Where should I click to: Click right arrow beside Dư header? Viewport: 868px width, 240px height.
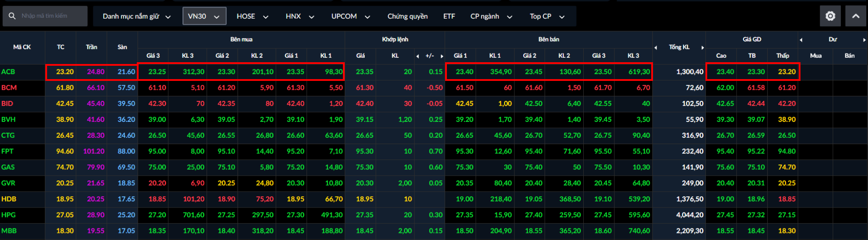coord(864,40)
